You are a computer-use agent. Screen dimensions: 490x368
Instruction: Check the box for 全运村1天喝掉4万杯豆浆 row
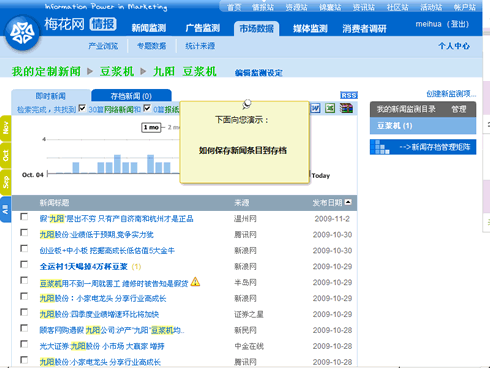[24, 264]
